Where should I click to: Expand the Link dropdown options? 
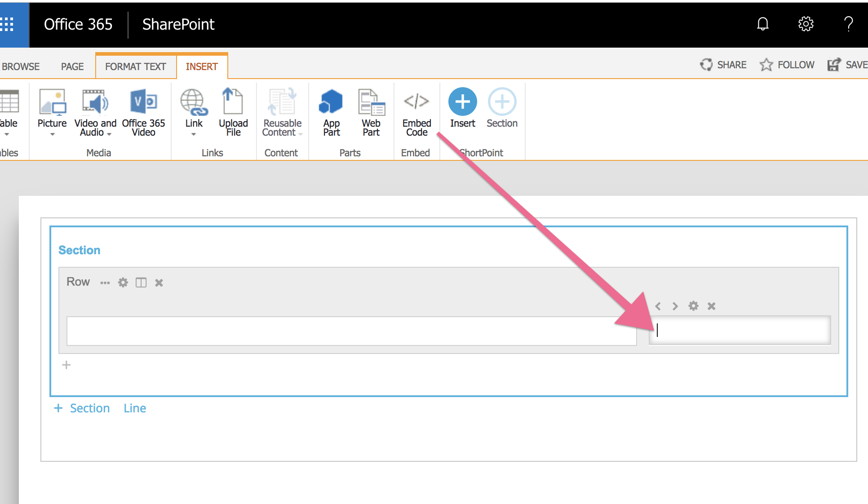click(193, 134)
